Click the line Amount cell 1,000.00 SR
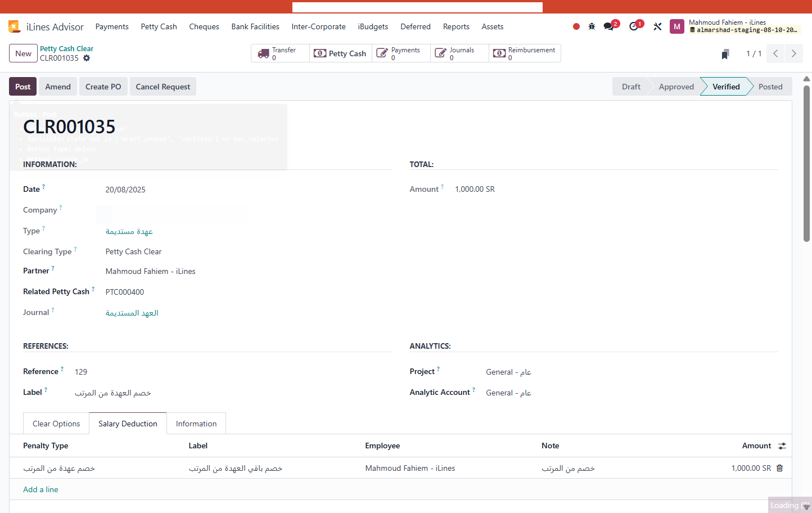The height and width of the screenshot is (513, 812). 751,468
